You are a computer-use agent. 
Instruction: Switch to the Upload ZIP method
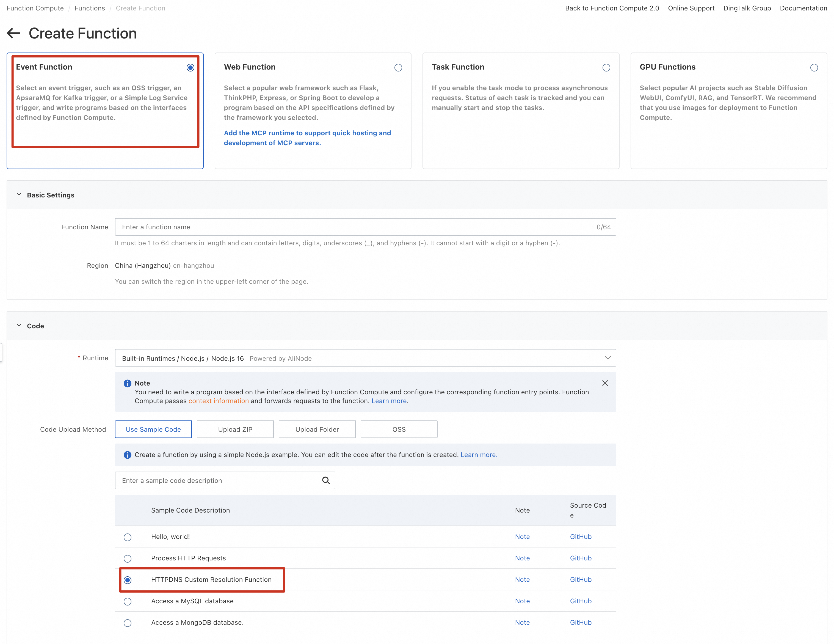[x=235, y=429]
